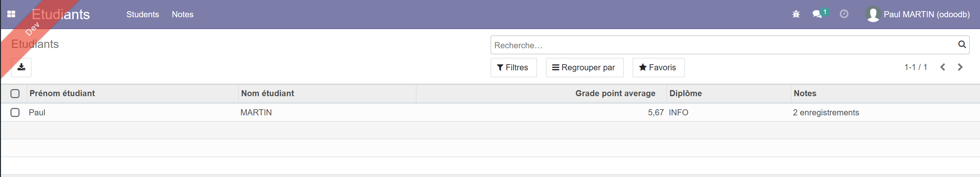Open the Notes menu
Image resolution: width=980 pixels, height=177 pixels.
click(183, 14)
